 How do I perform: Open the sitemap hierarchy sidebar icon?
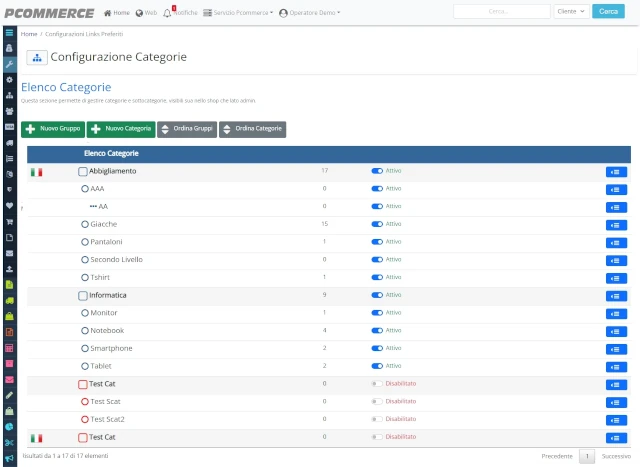tap(9, 96)
